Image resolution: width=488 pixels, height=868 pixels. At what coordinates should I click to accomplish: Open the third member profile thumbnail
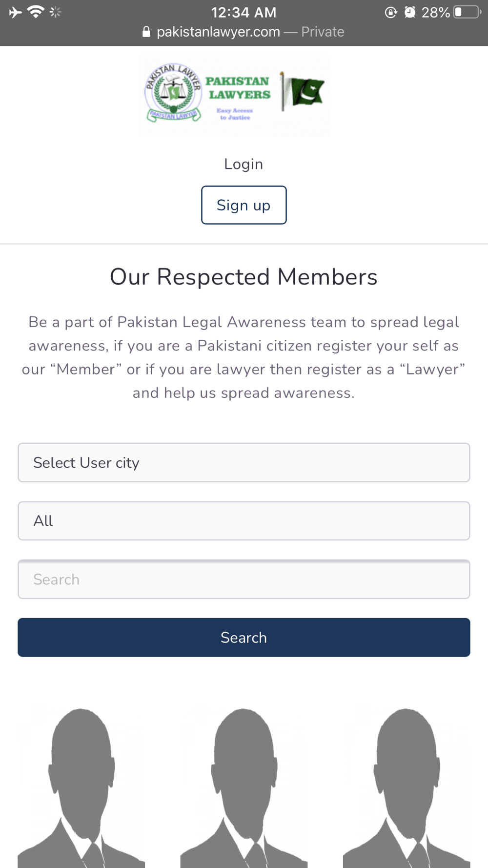tap(407, 786)
